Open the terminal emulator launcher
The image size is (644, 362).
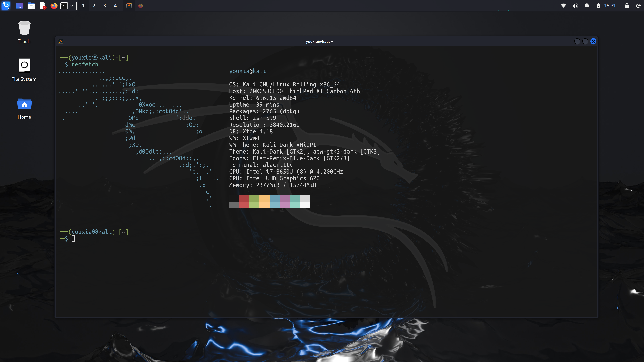(64, 6)
